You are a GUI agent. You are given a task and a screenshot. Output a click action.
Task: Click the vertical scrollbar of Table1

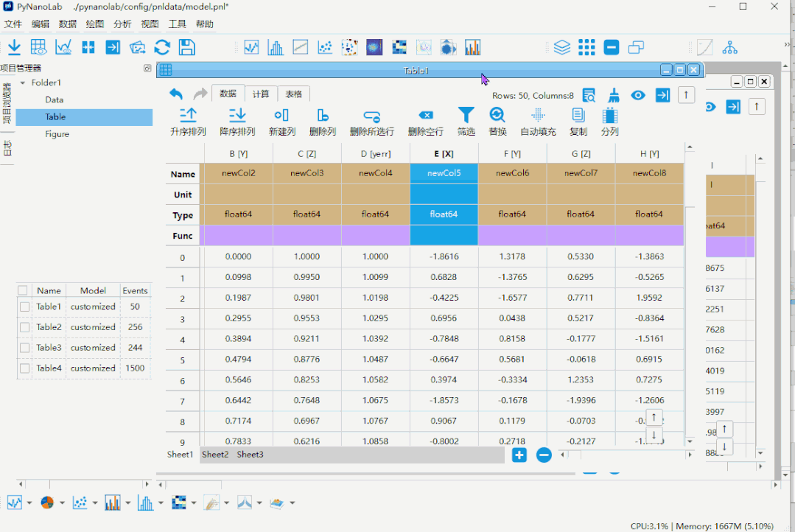click(690, 295)
